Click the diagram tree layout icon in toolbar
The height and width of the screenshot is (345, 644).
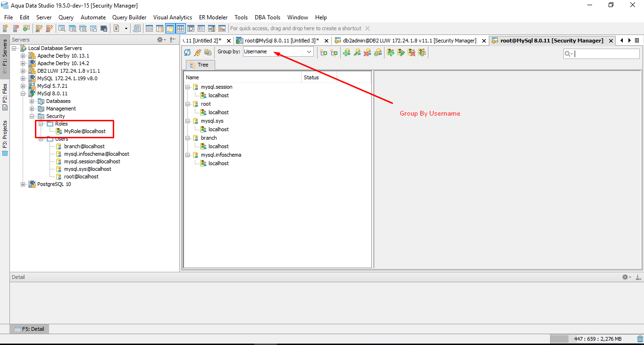click(x=211, y=28)
